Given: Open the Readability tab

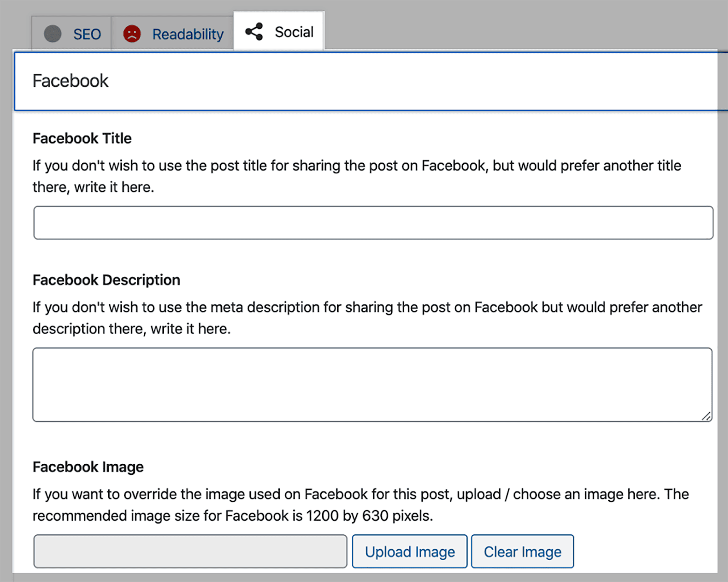Looking at the screenshot, I should (x=187, y=34).
